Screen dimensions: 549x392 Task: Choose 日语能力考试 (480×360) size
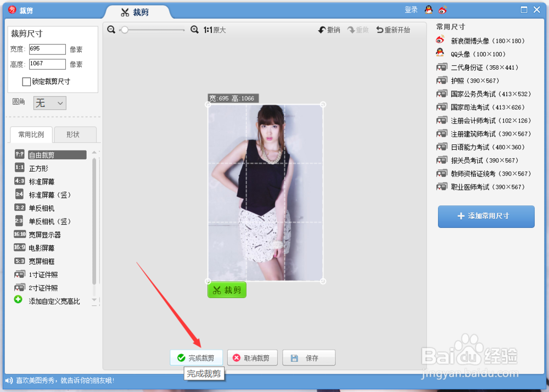click(480, 147)
